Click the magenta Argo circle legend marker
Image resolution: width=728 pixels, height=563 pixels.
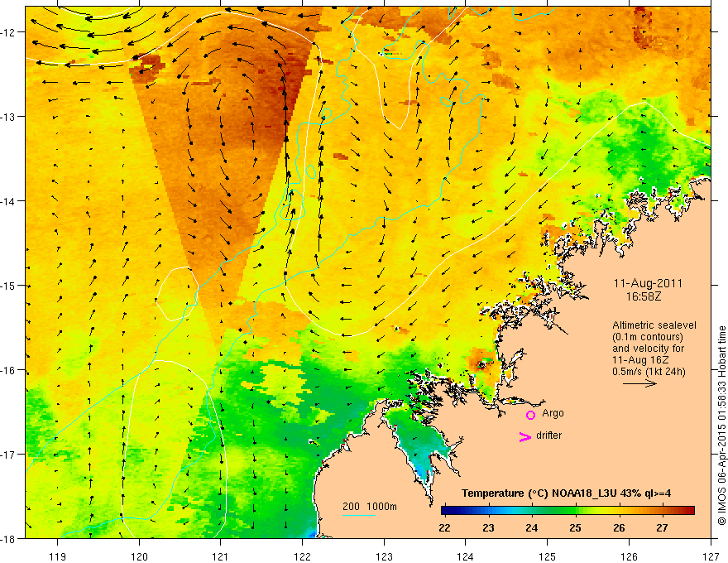tap(530, 415)
